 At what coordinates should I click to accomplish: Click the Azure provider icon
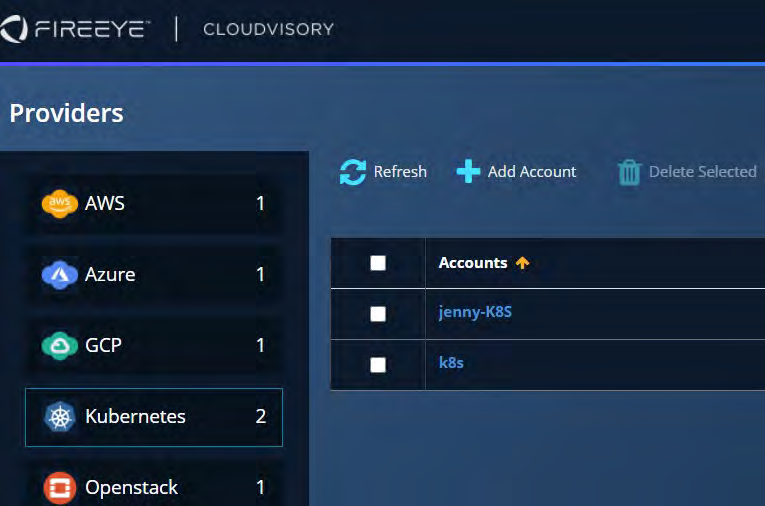pos(60,275)
